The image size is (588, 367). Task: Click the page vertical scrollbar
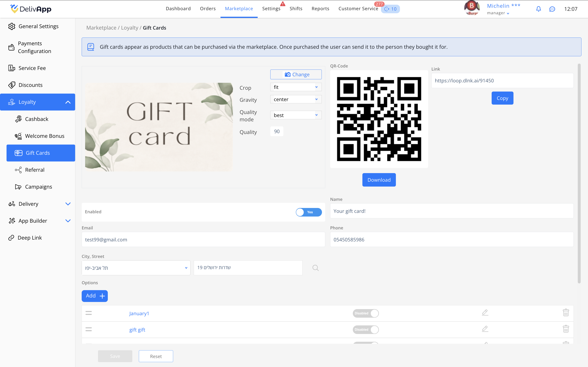(579, 173)
